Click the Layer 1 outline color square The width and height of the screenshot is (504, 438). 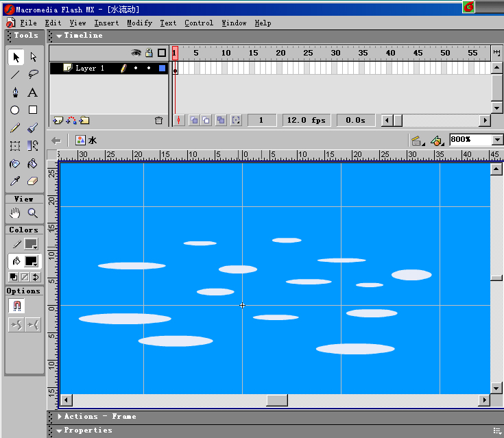pyautogui.click(x=162, y=68)
